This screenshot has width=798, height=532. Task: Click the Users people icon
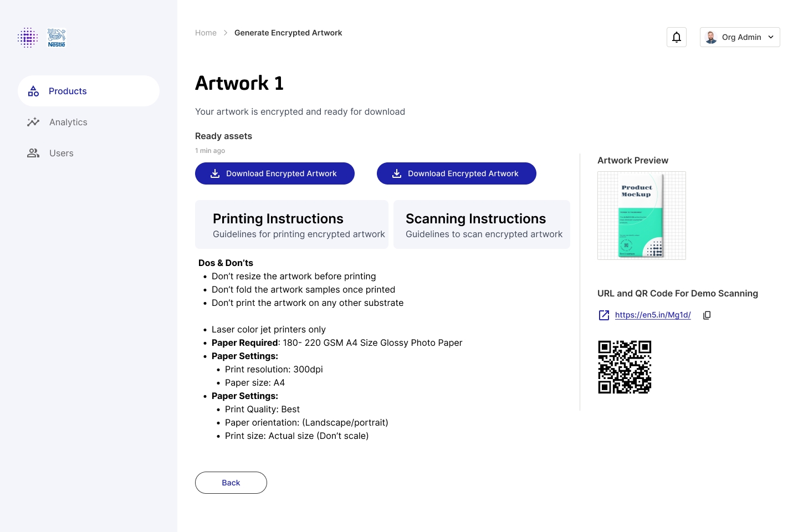tap(33, 153)
